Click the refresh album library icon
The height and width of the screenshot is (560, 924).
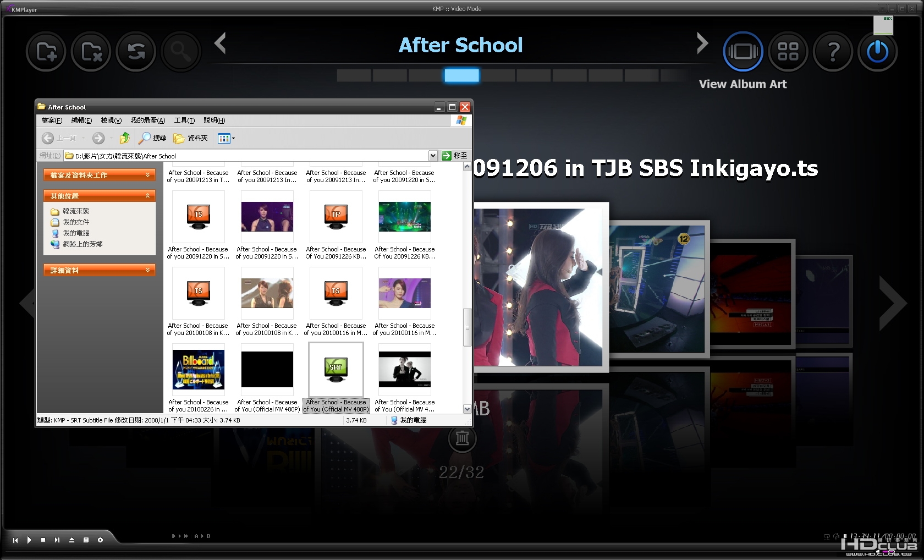click(136, 52)
